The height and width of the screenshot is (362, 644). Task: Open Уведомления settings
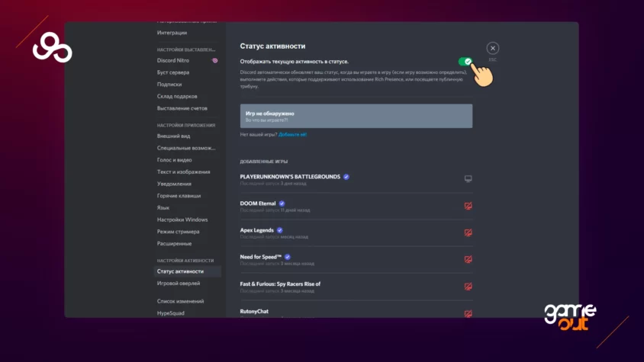pyautogui.click(x=174, y=184)
